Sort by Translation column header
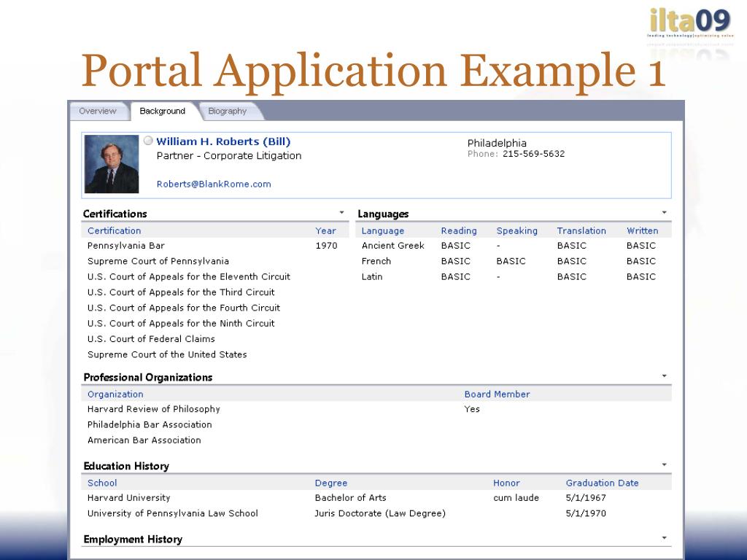Image resolution: width=747 pixels, height=560 pixels. pos(581,230)
